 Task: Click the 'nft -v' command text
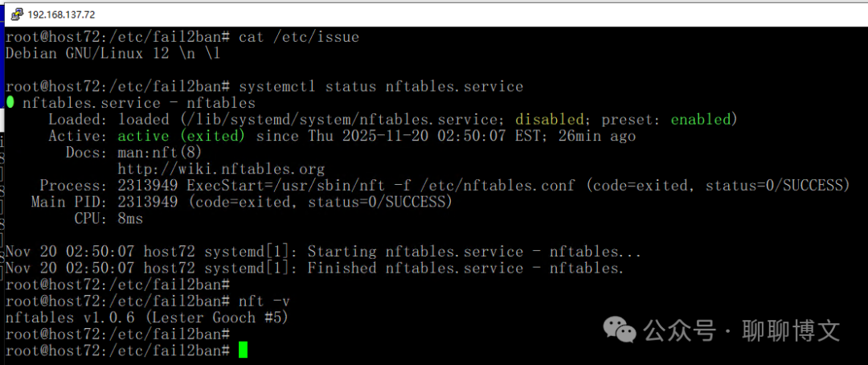tap(264, 301)
